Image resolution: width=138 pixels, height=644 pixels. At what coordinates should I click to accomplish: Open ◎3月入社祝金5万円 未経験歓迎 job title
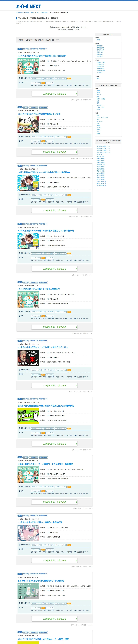point(40,522)
